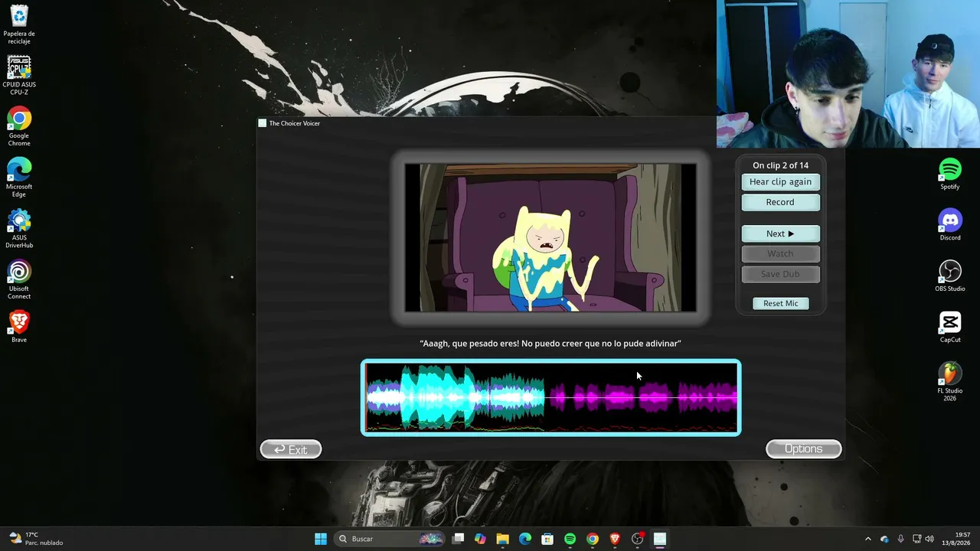Viewport: 980px width, 551px height.
Task: Switch to Chrome in the taskbar
Action: click(593, 539)
